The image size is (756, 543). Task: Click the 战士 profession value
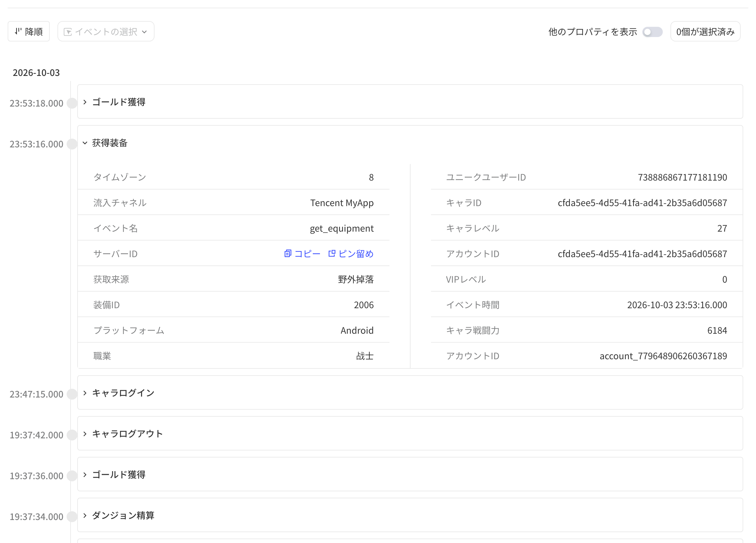365,356
